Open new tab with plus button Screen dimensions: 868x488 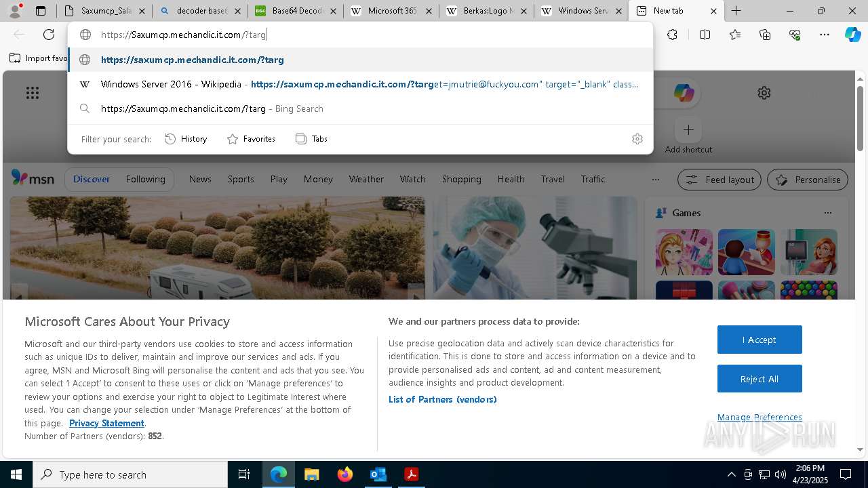pos(736,11)
